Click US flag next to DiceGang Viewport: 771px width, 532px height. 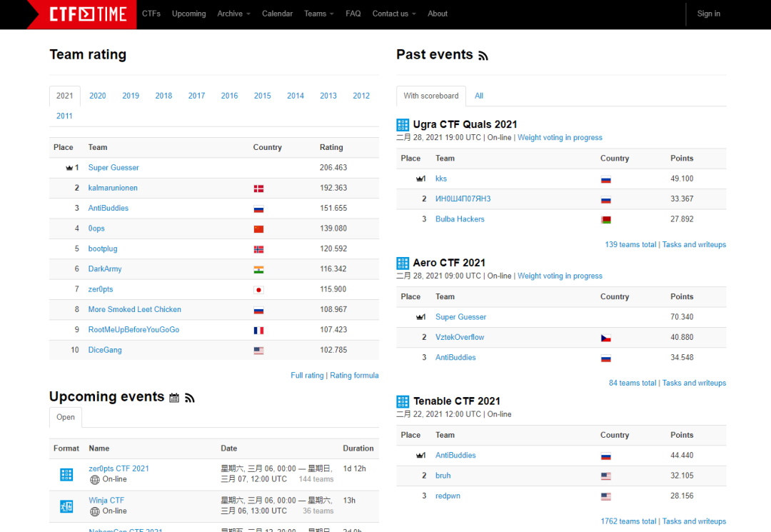pos(258,351)
